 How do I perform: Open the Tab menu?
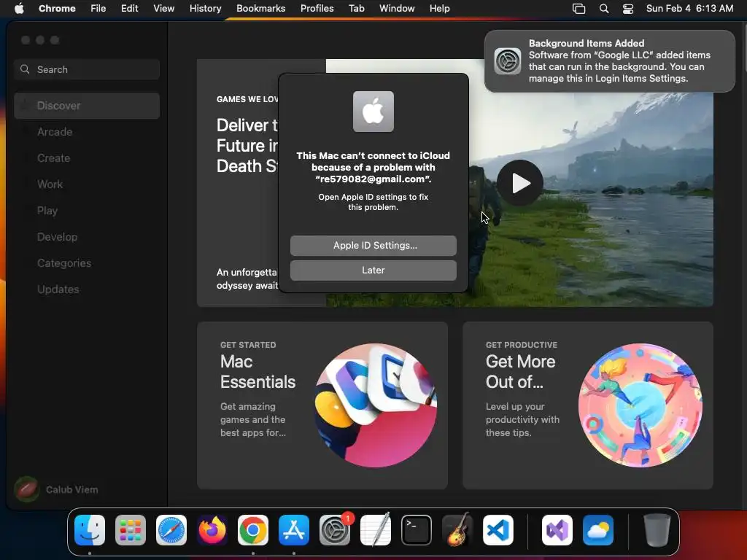(356, 9)
